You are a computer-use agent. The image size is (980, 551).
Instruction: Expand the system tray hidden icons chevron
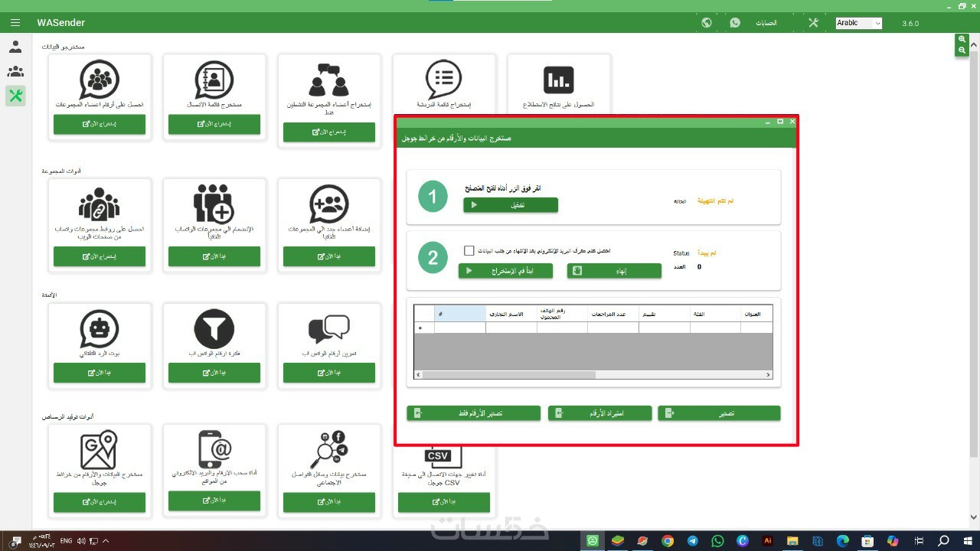click(x=106, y=541)
